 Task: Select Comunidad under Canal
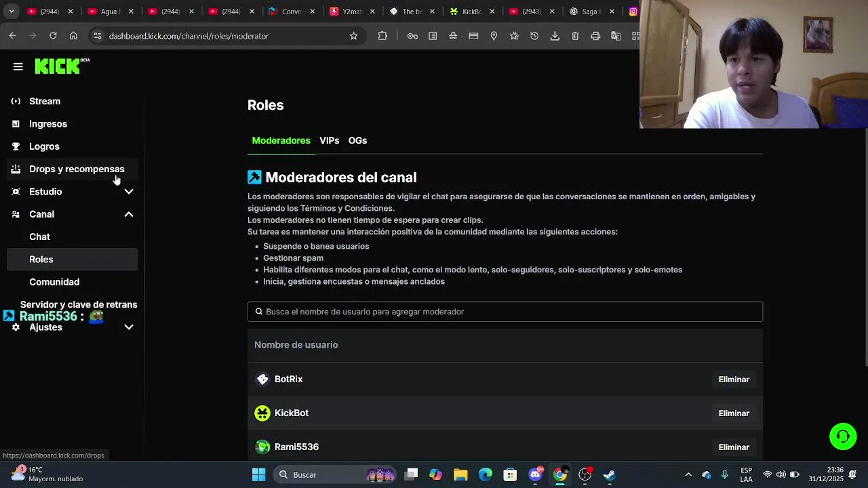54,282
